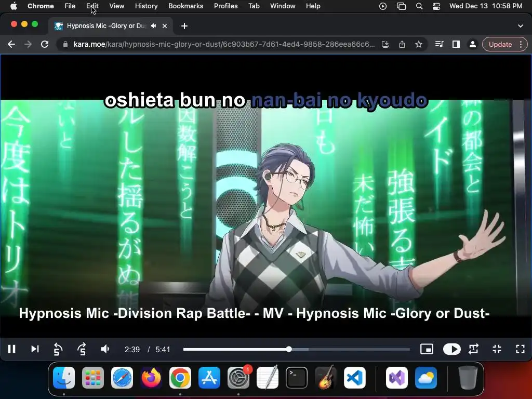532x399 pixels.
Task: Go back to the previous page
Action: pos(11,45)
